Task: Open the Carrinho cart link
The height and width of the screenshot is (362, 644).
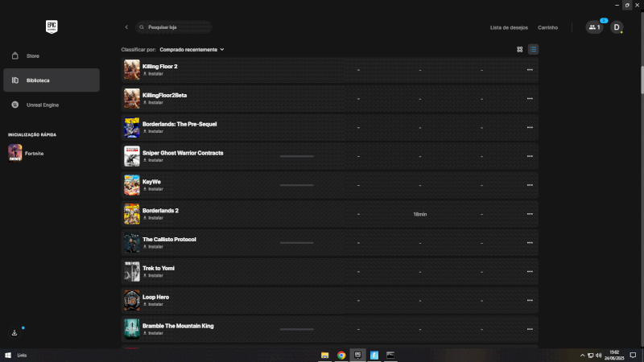Action: 547,27
